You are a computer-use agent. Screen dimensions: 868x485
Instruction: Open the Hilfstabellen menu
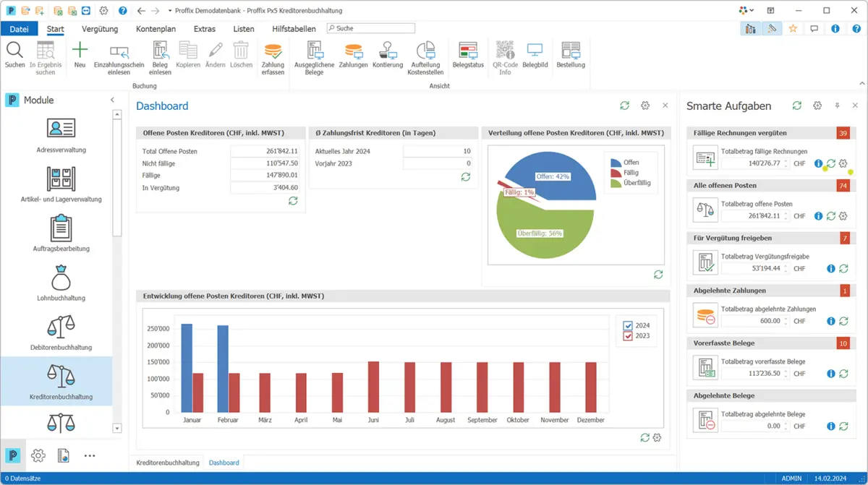point(293,28)
